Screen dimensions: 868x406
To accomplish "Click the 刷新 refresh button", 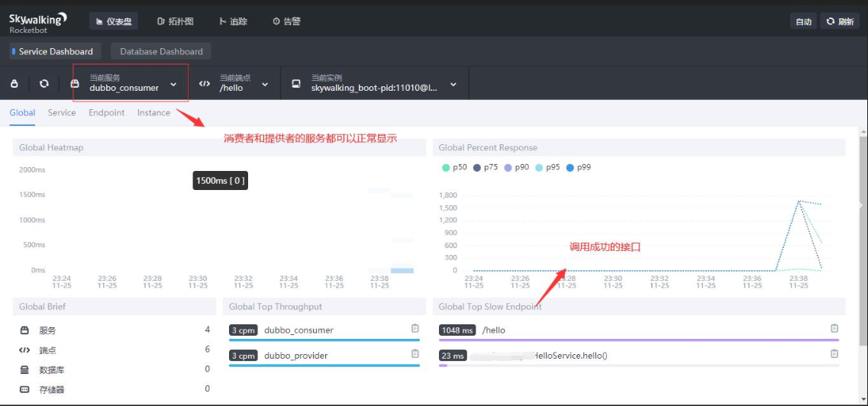I will tap(840, 21).
